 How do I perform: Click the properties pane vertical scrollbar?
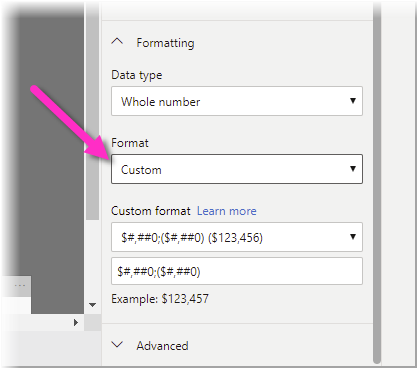(x=377, y=183)
